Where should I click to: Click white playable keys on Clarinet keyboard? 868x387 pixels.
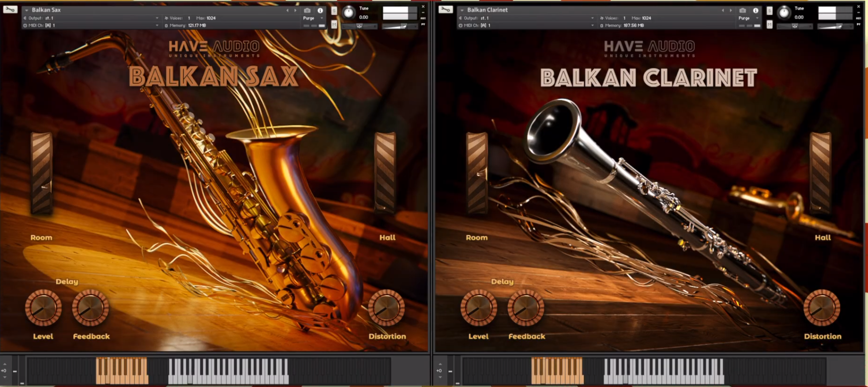pyautogui.click(x=664, y=371)
